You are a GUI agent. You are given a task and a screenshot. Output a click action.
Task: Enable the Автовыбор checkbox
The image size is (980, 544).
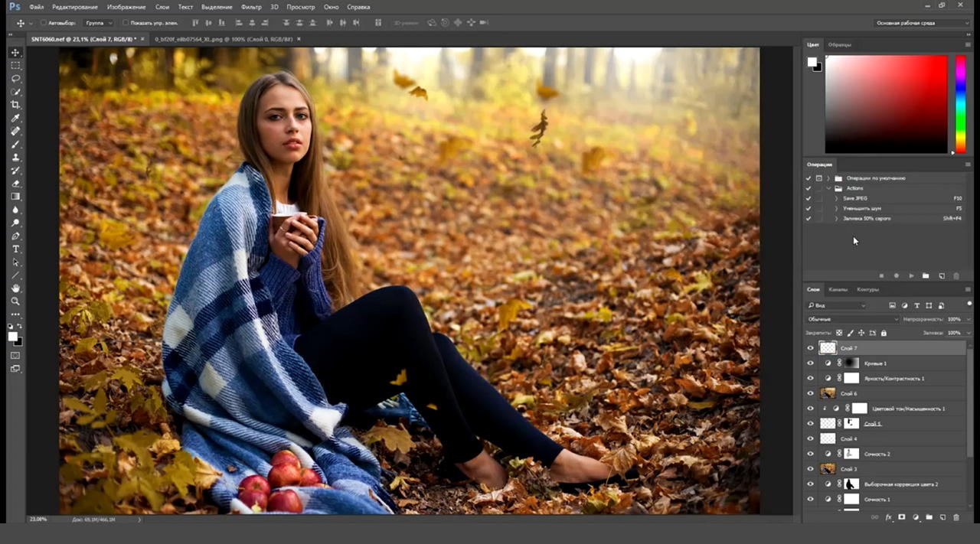44,23
